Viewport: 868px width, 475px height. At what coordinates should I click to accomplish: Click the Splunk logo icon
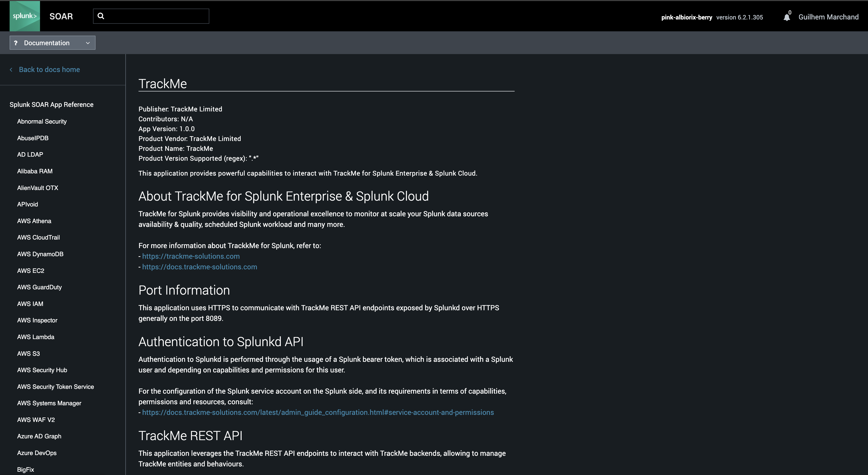pos(25,16)
